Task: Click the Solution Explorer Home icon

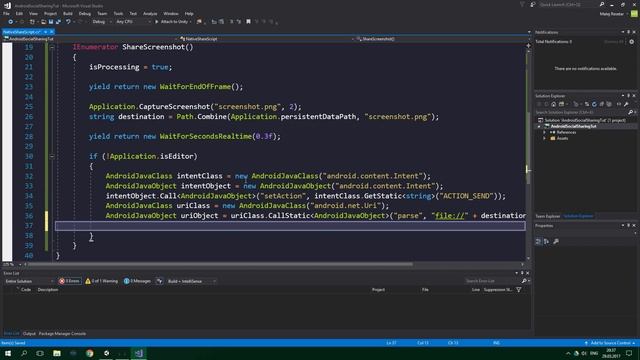Action: (553, 104)
